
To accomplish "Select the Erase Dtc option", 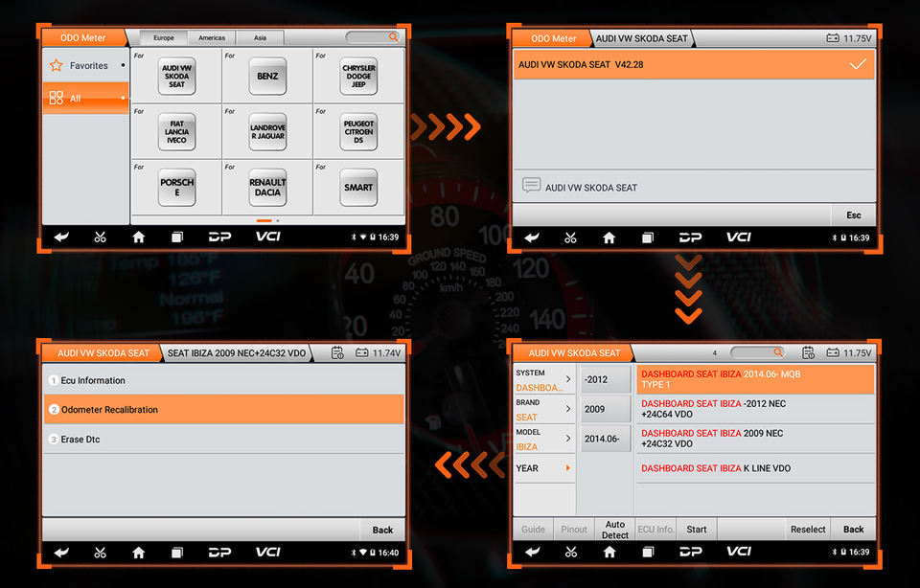I will pyautogui.click(x=222, y=439).
